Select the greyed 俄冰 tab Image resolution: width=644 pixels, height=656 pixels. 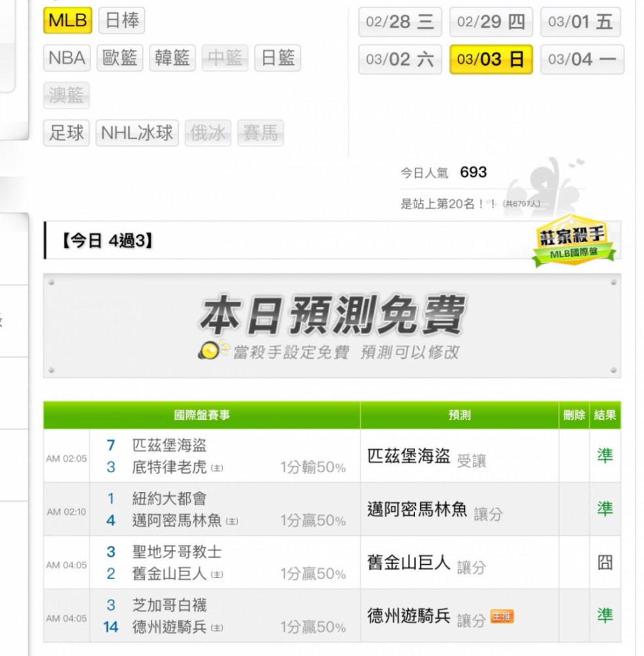point(208,133)
